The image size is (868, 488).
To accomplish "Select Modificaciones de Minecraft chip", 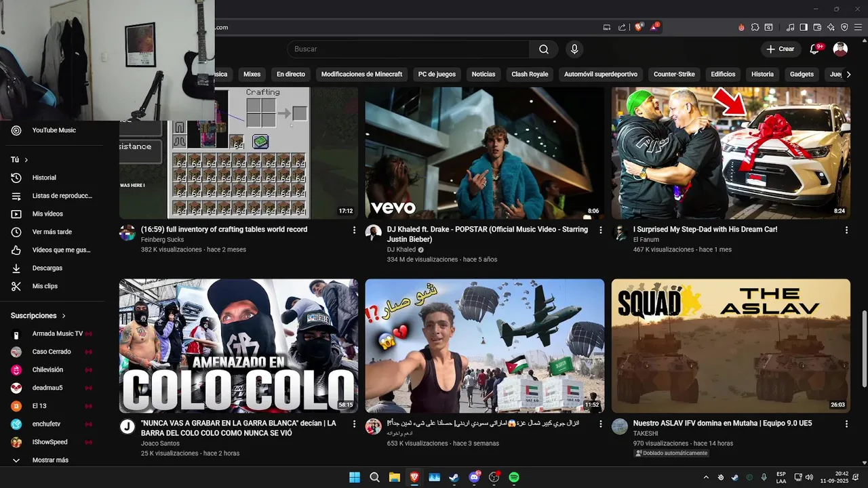I will point(361,75).
